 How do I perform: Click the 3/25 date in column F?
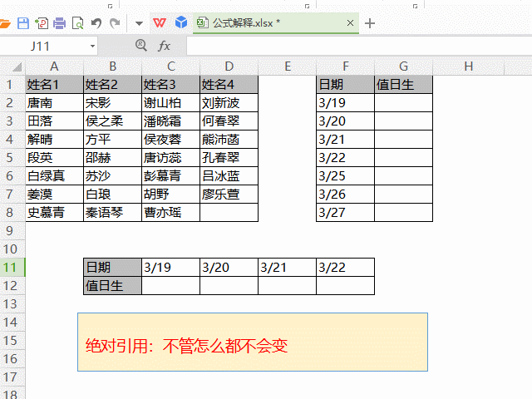click(x=346, y=176)
